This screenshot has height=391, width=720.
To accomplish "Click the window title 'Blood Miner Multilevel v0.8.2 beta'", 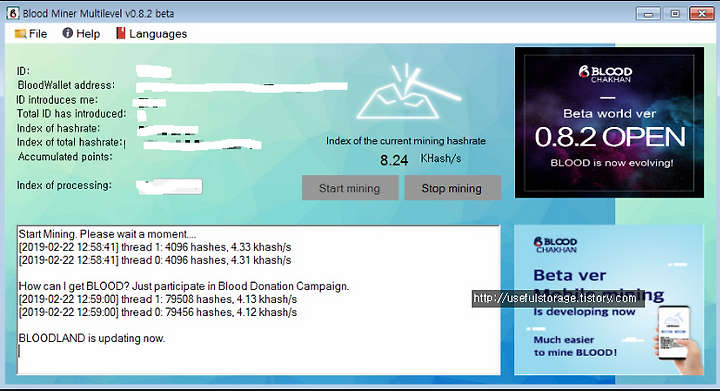I will 98,14.
